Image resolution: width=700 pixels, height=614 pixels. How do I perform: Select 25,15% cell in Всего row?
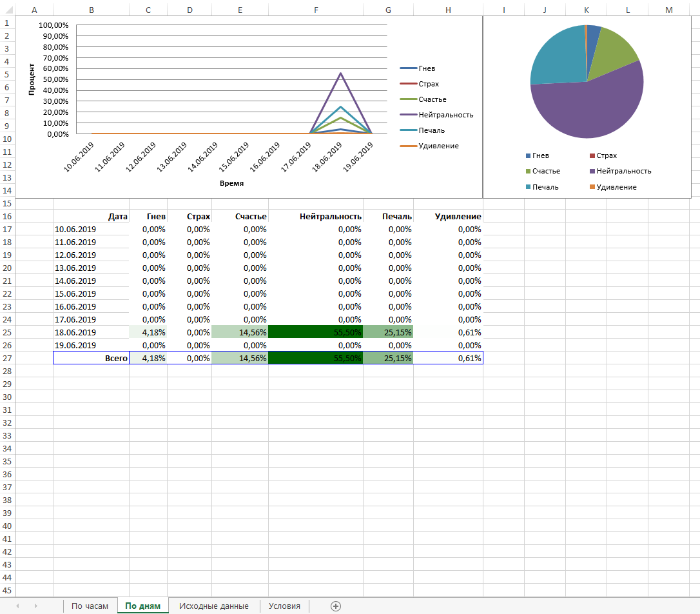point(388,358)
